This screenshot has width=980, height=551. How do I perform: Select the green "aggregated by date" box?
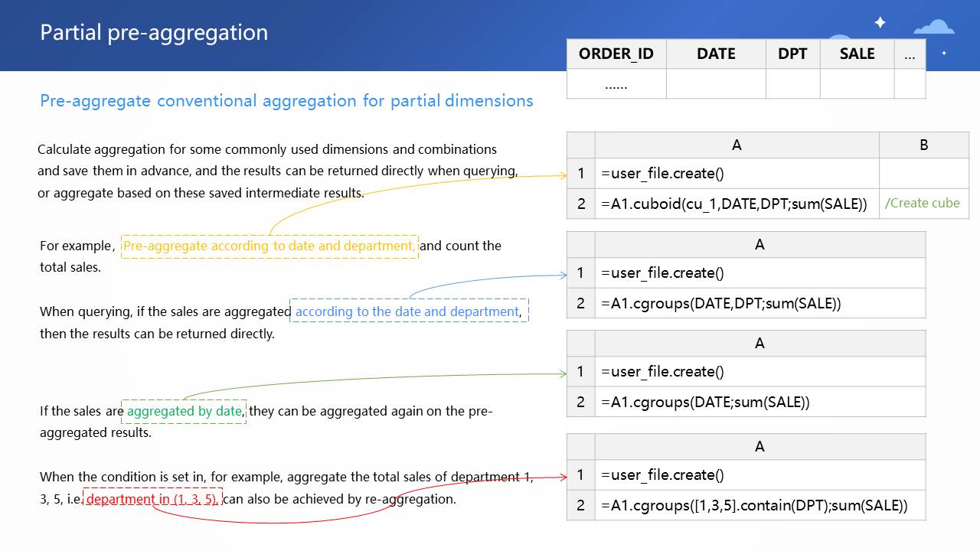[x=184, y=411]
